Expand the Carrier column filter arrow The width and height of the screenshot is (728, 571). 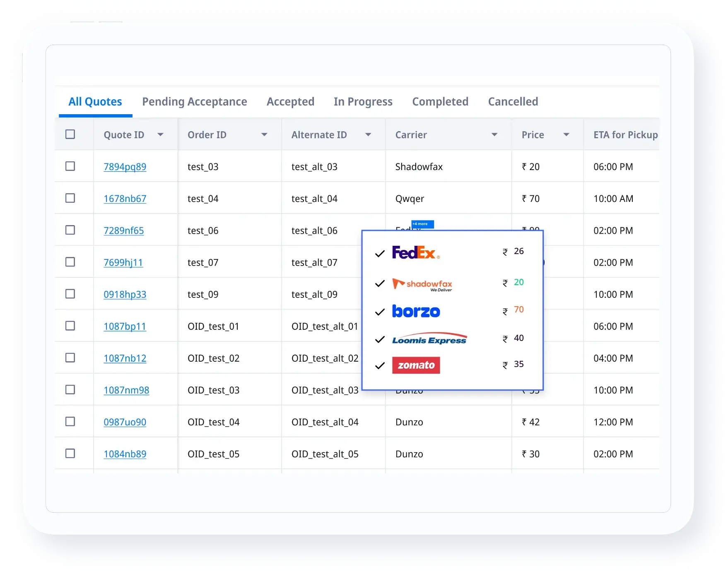pos(494,135)
